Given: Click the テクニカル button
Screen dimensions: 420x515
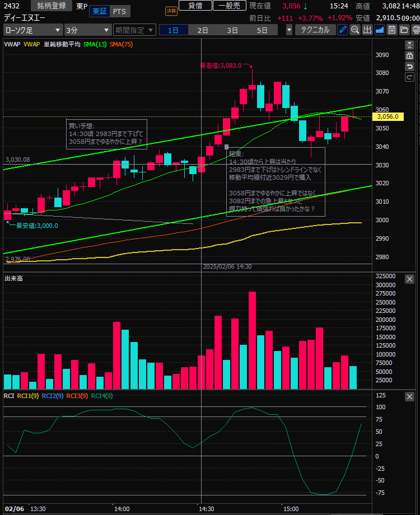Looking at the screenshot, I should (x=315, y=30).
